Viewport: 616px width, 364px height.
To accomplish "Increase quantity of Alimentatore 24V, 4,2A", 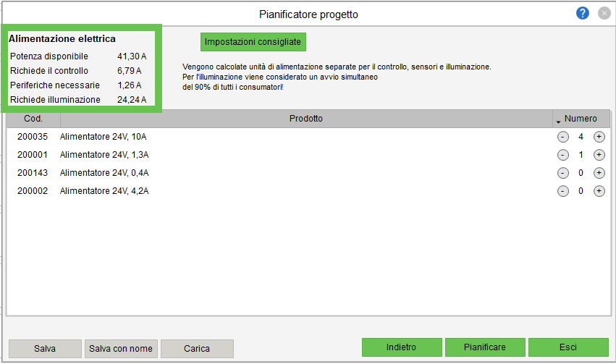I will point(599,191).
